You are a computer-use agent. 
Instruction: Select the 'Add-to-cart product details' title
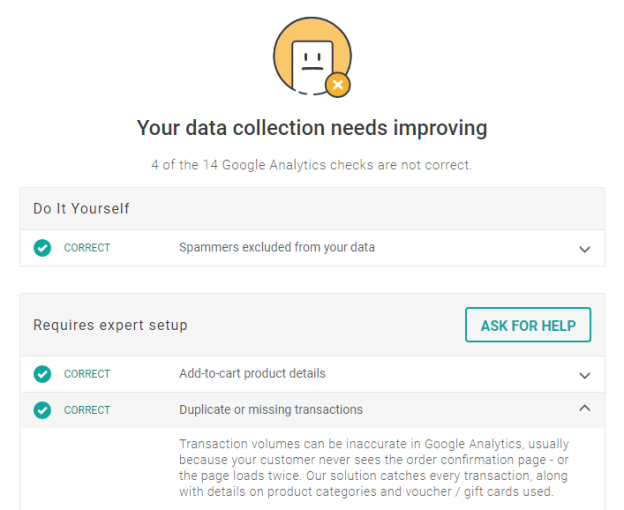pyautogui.click(x=252, y=374)
